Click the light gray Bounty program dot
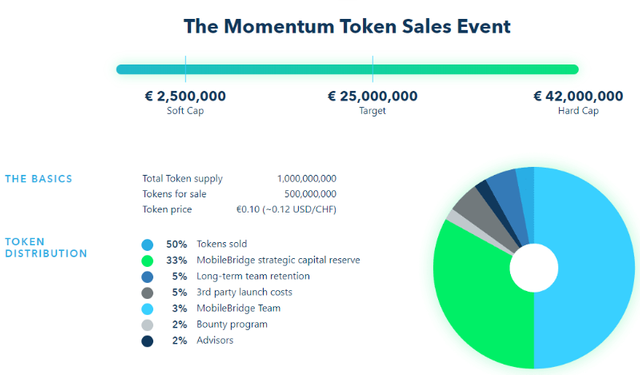The image size is (640, 375). click(147, 325)
